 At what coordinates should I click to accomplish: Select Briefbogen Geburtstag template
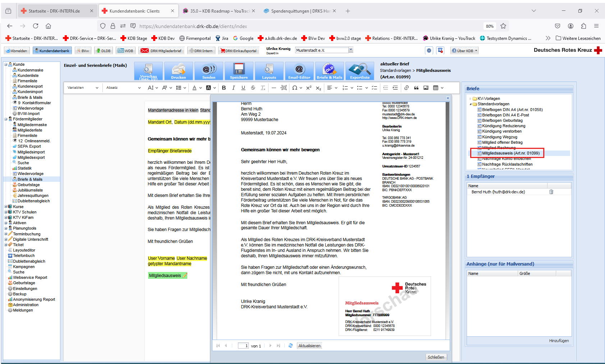click(x=502, y=120)
